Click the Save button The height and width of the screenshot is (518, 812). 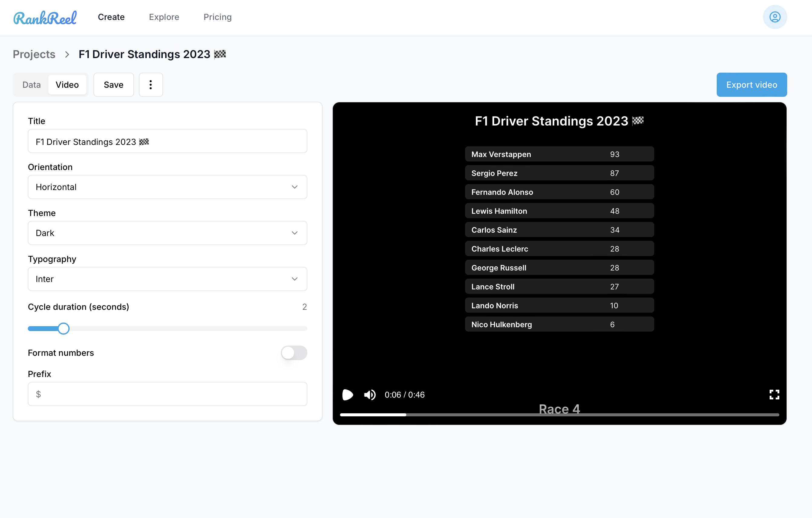113,85
